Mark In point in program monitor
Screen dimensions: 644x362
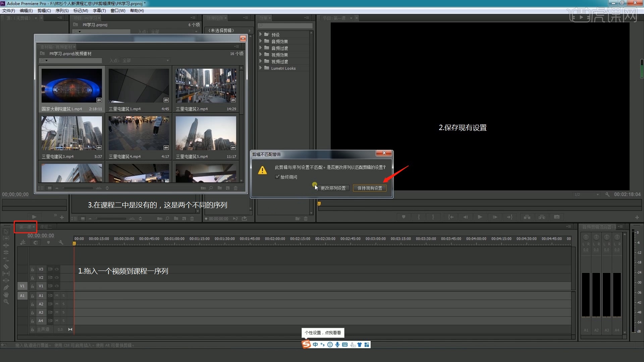pos(419,217)
